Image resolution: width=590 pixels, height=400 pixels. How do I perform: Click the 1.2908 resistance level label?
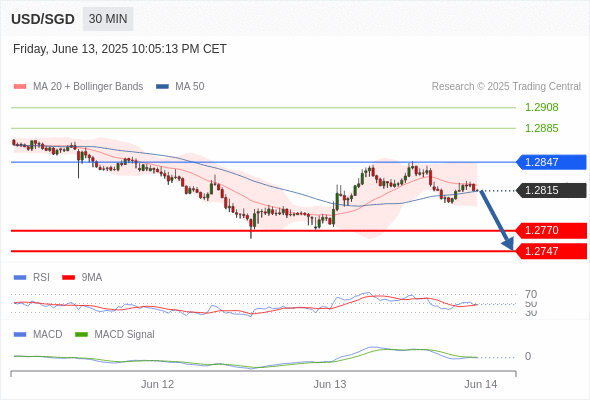pyautogui.click(x=541, y=108)
